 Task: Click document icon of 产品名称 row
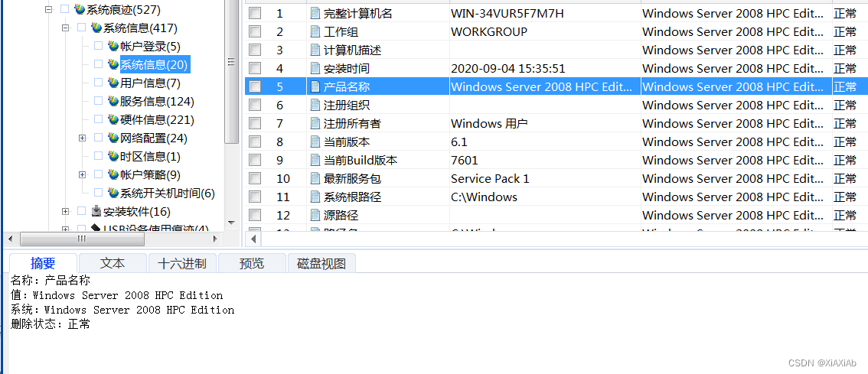pos(315,87)
